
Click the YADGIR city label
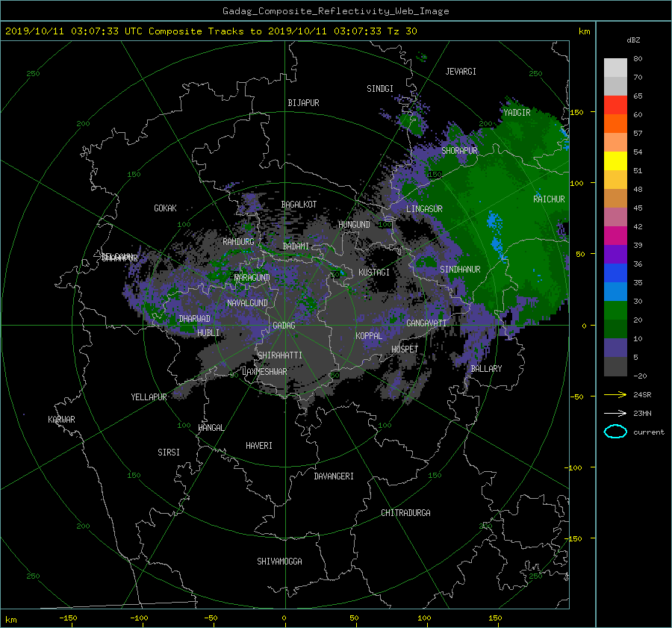tap(517, 113)
